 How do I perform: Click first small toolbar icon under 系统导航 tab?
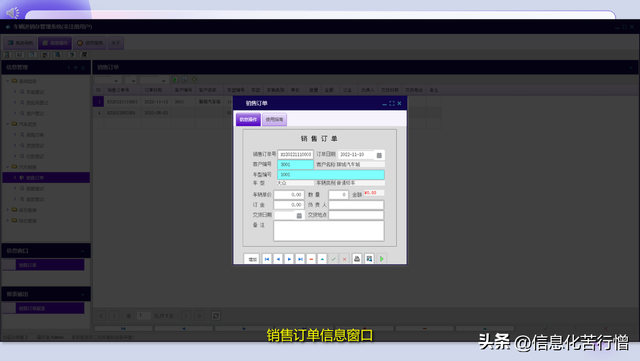[x=7, y=55]
